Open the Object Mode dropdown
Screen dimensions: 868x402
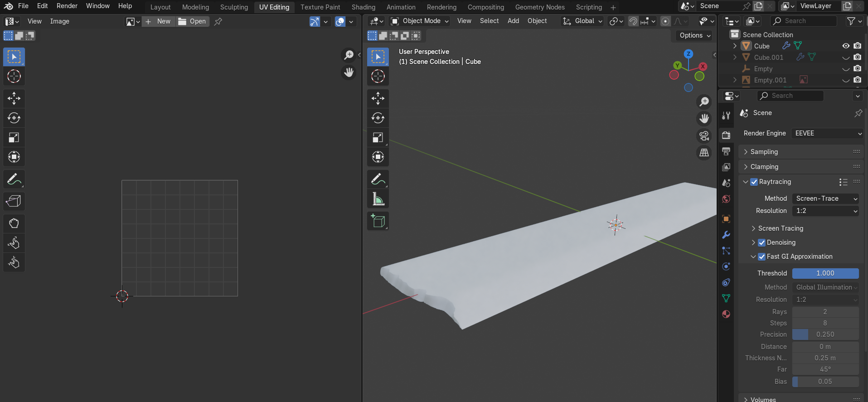[420, 21]
